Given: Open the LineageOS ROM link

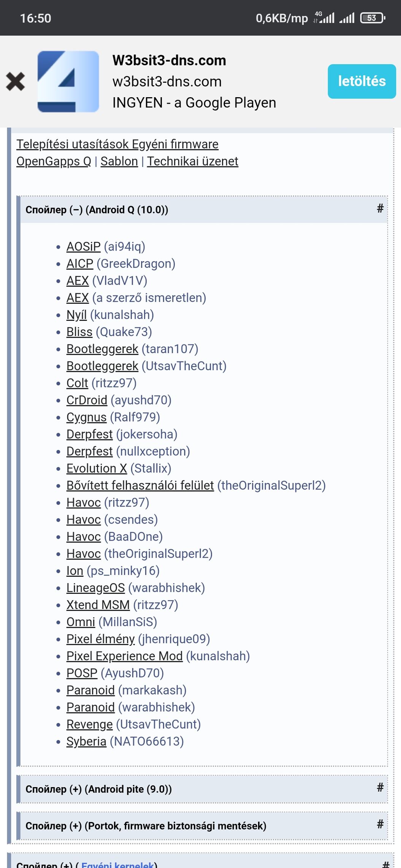Looking at the screenshot, I should click(96, 588).
